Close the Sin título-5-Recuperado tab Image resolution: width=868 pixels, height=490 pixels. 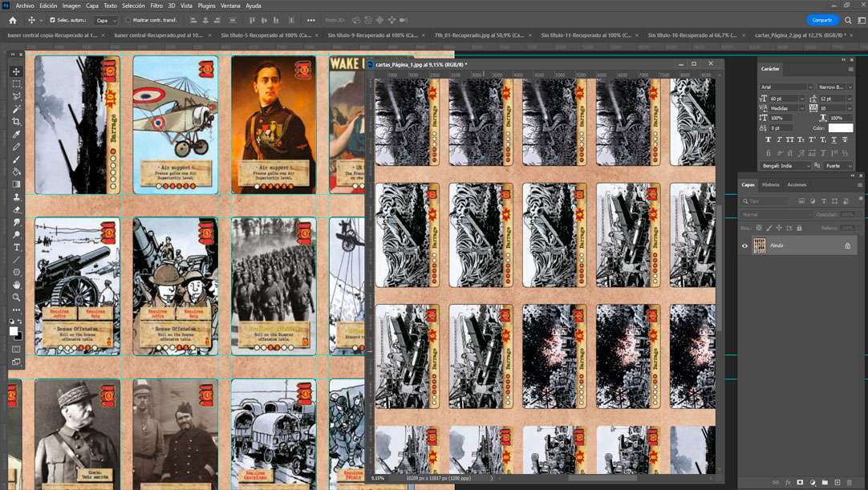click(317, 34)
